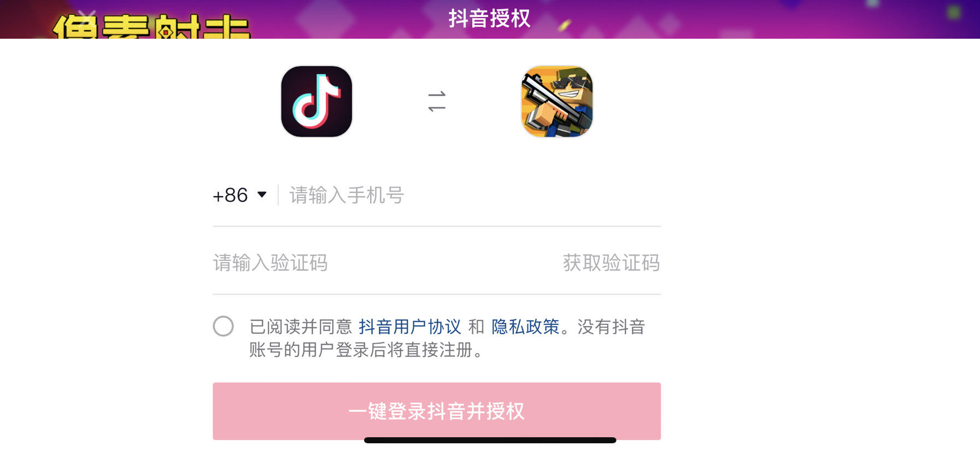
Task: Click the yellow streak beside the title
Action: pyautogui.click(x=565, y=25)
